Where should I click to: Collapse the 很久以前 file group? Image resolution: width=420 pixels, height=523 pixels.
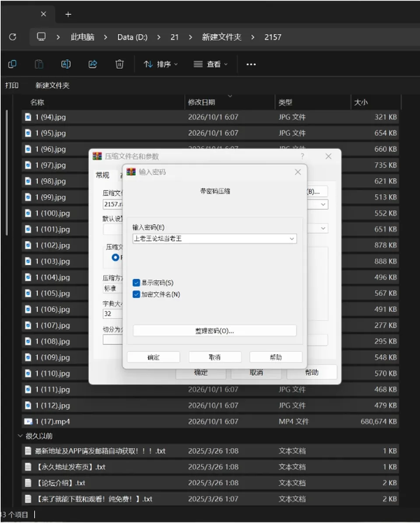[20, 435]
